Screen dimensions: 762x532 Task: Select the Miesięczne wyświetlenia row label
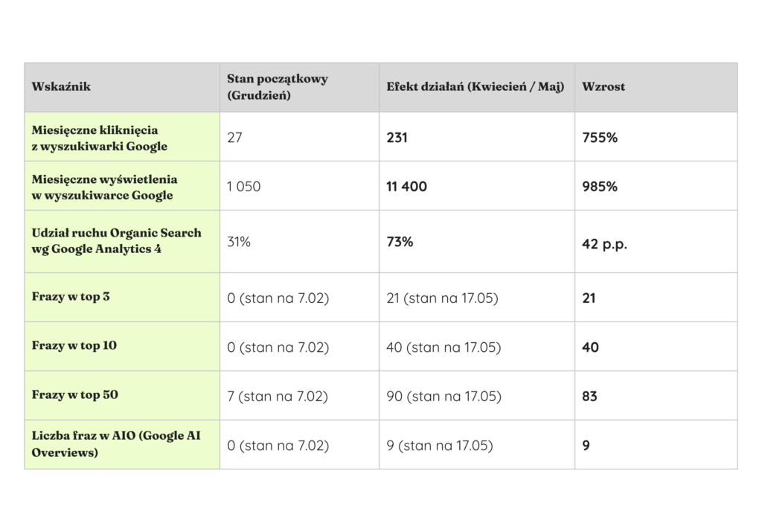[x=104, y=187]
